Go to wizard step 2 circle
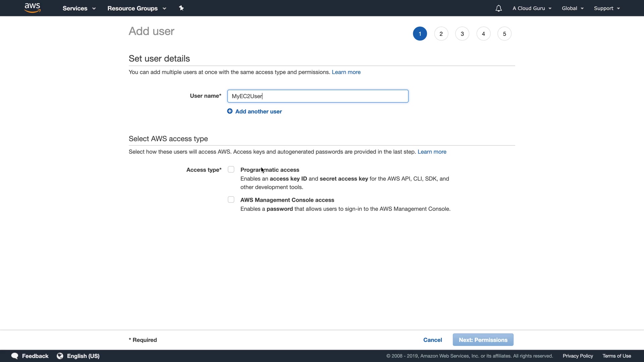This screenshot has height=362, width=644. pyautogui.click(x=441, y=34)
